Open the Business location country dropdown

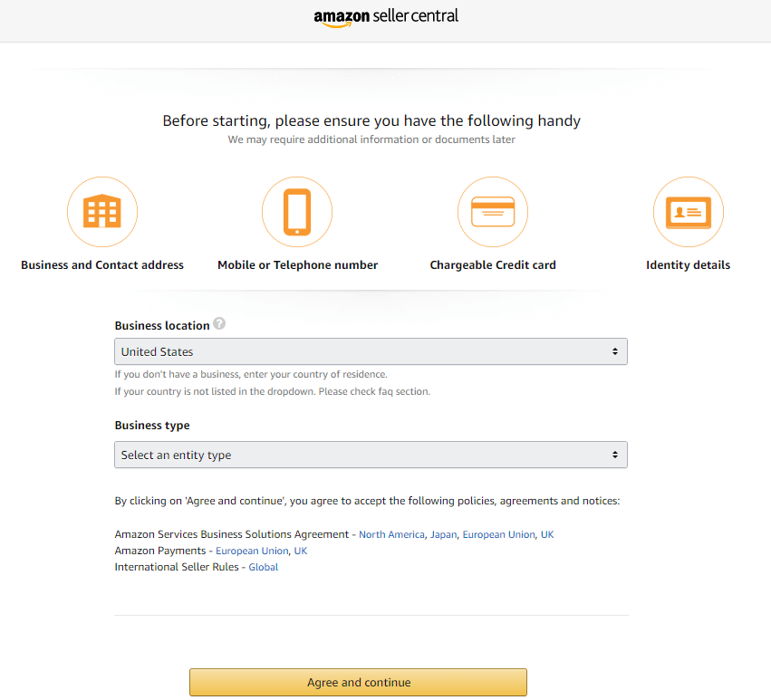tap(371, 351)
